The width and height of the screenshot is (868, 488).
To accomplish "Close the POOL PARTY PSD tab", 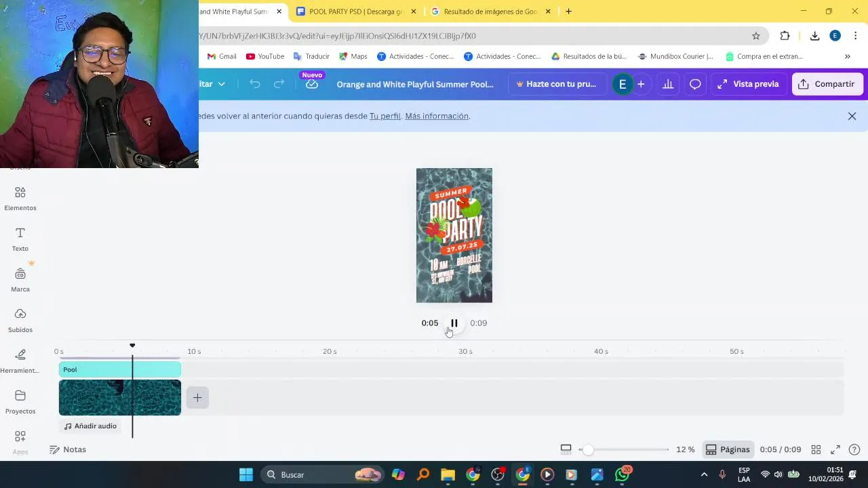I will coord(413,12).
